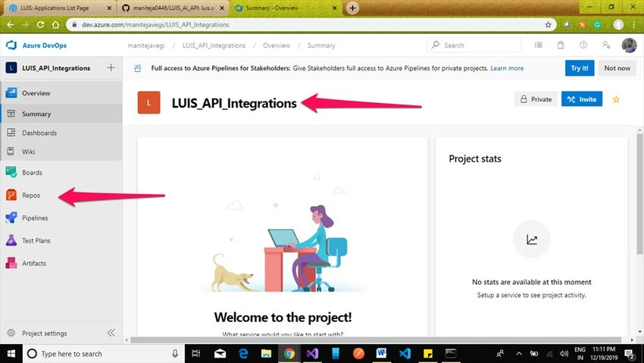
Task: Click the Wiki book icon
Action: (x=11, y=151)
